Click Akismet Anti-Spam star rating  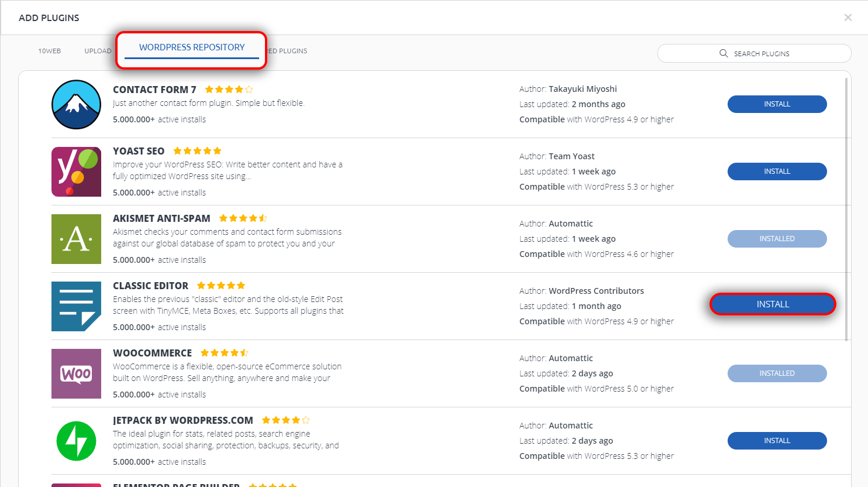tap(243, 218)
